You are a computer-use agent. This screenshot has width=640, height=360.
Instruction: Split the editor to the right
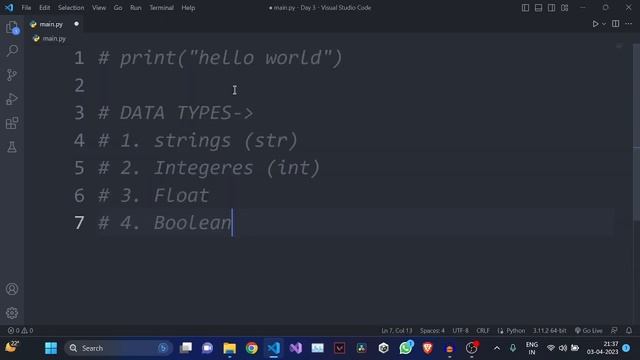point(616,24)
